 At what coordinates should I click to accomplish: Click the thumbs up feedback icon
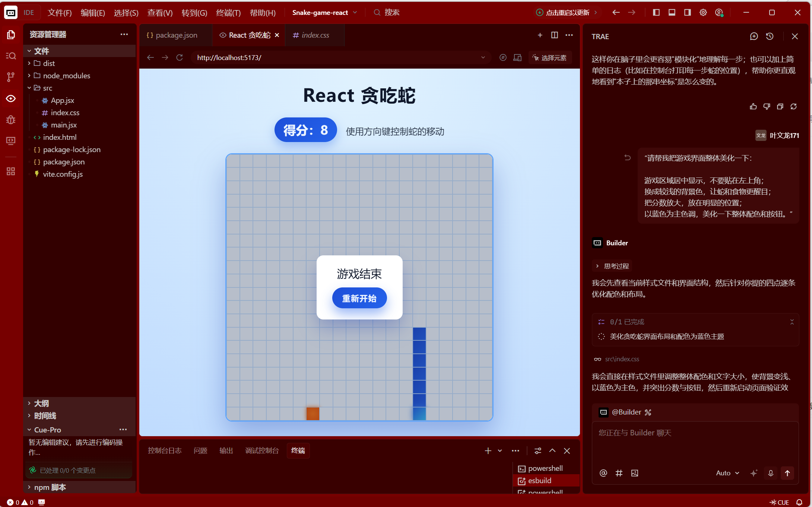(x=753, y=107)
